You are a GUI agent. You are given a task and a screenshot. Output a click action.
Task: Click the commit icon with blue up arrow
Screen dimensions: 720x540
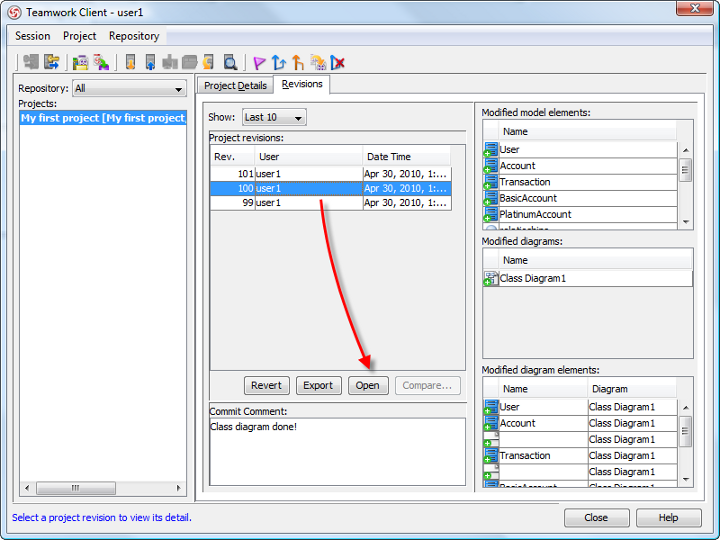pos(150,62)
